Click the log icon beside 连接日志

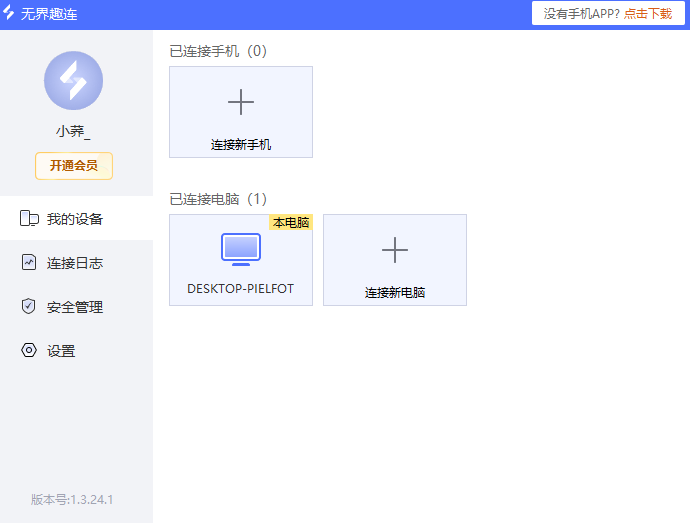coord(29,263)
